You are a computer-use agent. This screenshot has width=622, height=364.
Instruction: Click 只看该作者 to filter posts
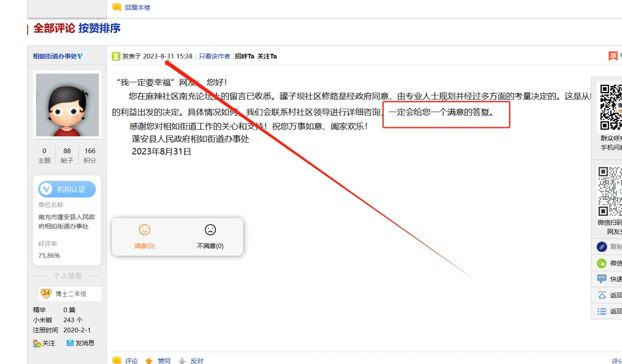click(214, 56)
